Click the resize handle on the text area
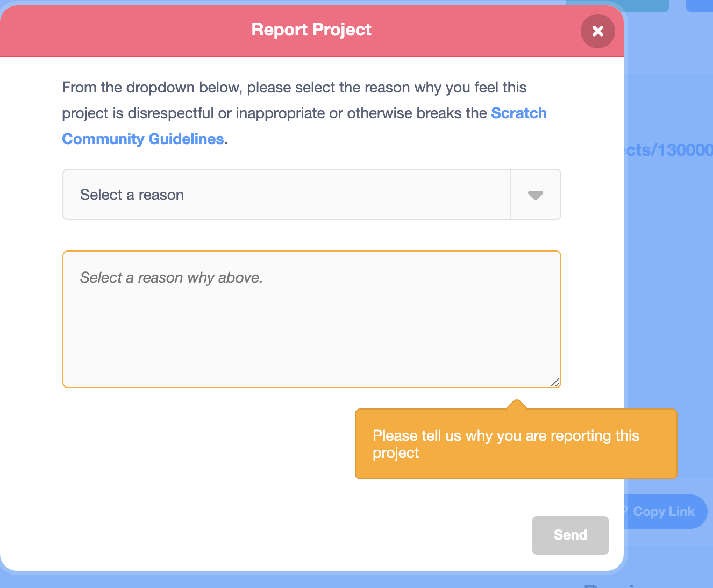 556,383
